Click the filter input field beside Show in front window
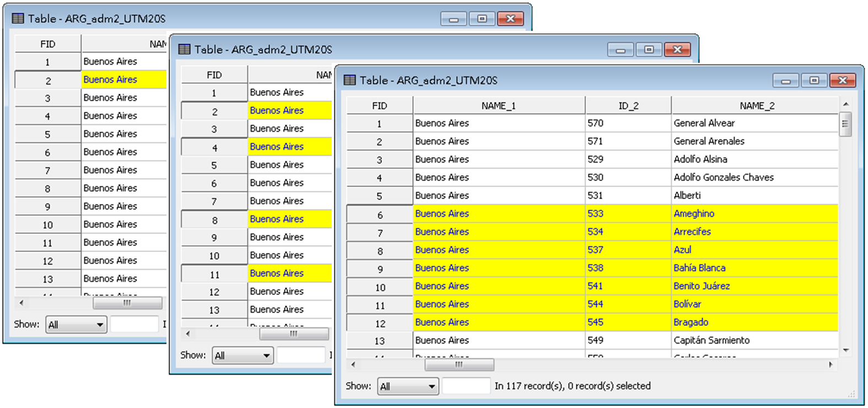Viewport: 868px width, 408px height. (x=466, y=386)
